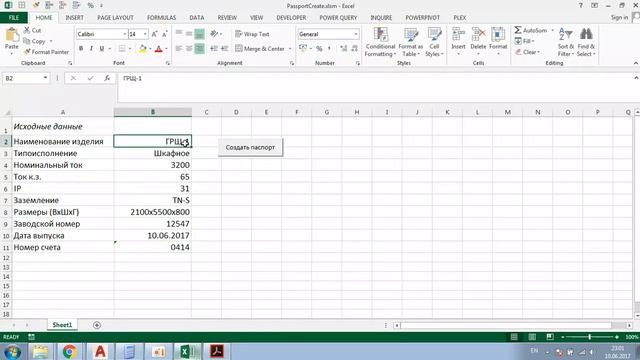This screenshot has height=360, width=640.
Task: Click the Copy command icon
Action: (x=27, y=41)
